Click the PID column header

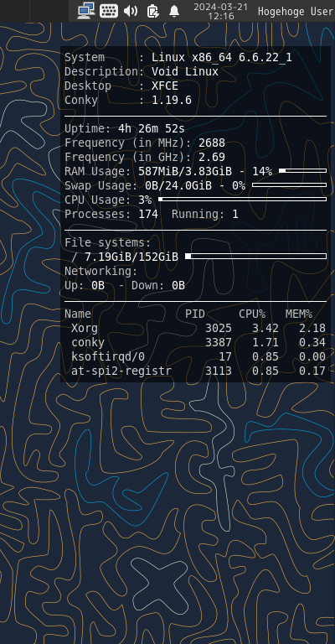click(195, 314)
